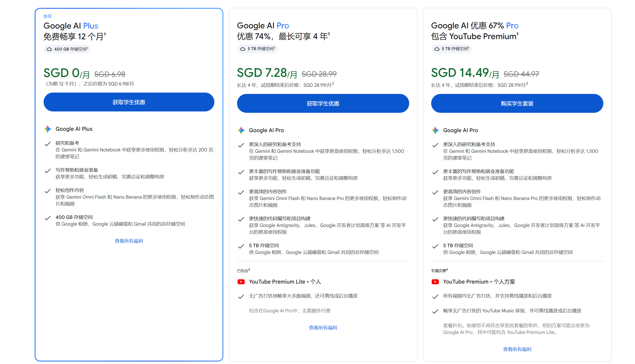Click text 包含在Google AI Pro中，无需额外付费
The image size is (635, 364).
289,311
